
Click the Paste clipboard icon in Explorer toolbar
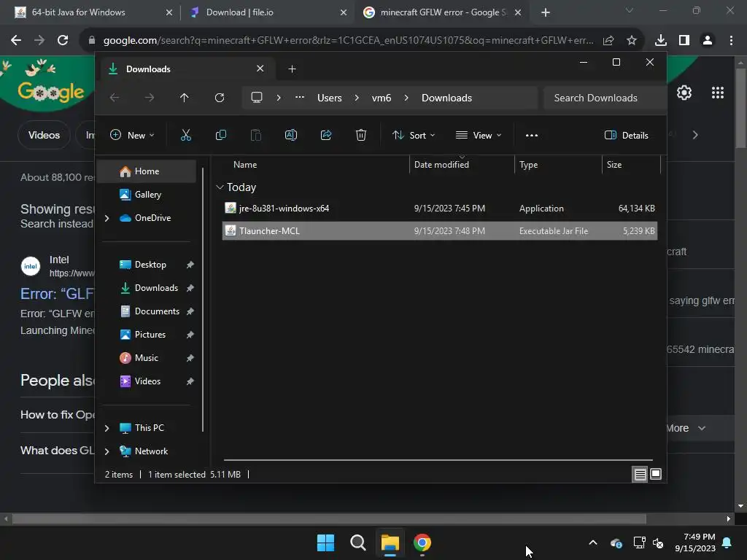pyautogui.click(x=256, y=135)
